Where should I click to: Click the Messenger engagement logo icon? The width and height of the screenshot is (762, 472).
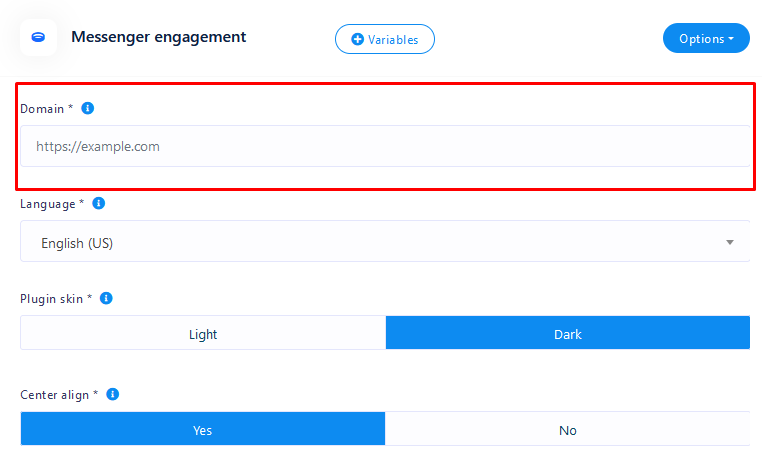pyautogui.click(x=38, y=38)
